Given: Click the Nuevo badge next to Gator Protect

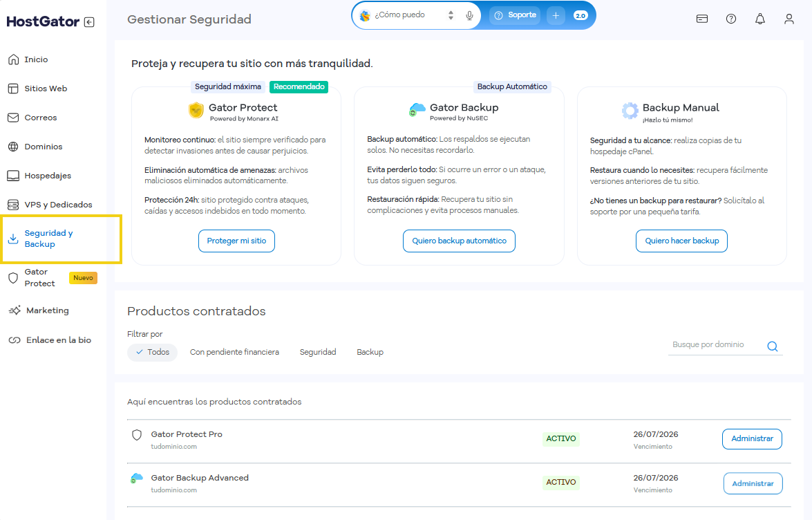Looking at the screenshot, I should click(x=84, y=278).
